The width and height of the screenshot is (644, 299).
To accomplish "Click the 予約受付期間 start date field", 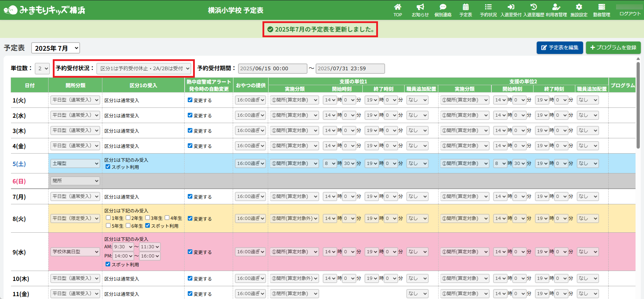I will point(272,68).
